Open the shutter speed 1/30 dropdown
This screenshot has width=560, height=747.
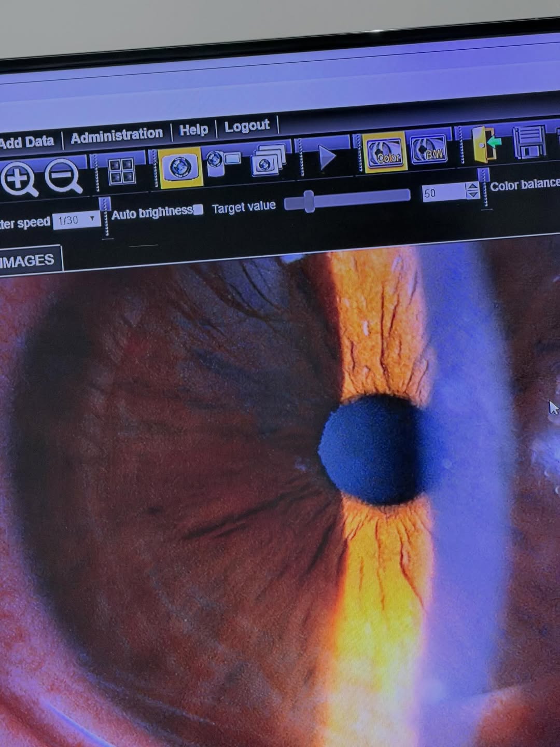[x=76, y=220]
